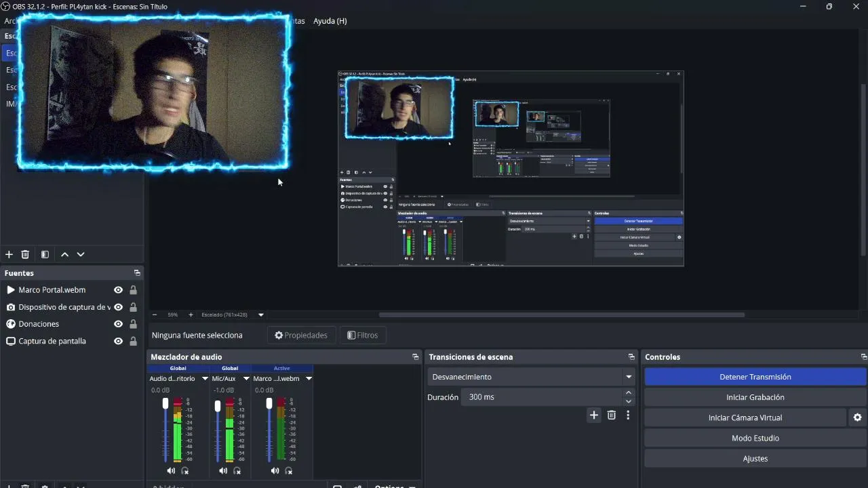Decrease the transition duration with down arrow
The width and height of the screenshot is (868, 488).
click(629, 401)
